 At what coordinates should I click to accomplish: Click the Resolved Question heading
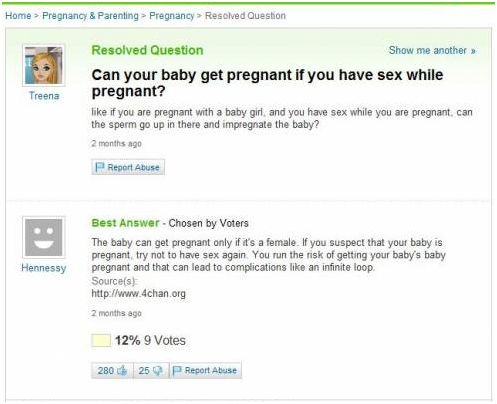pyautogui.click(x=147, y=50)
